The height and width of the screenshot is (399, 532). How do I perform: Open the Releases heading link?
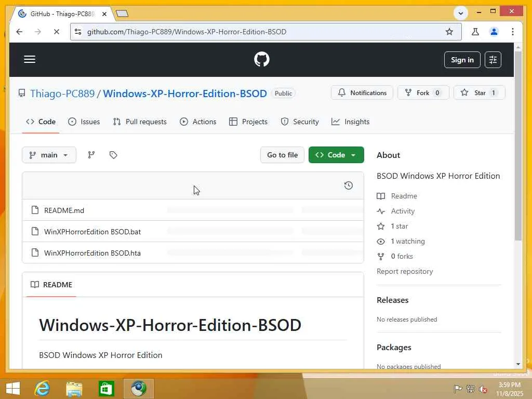click(392, 300)
